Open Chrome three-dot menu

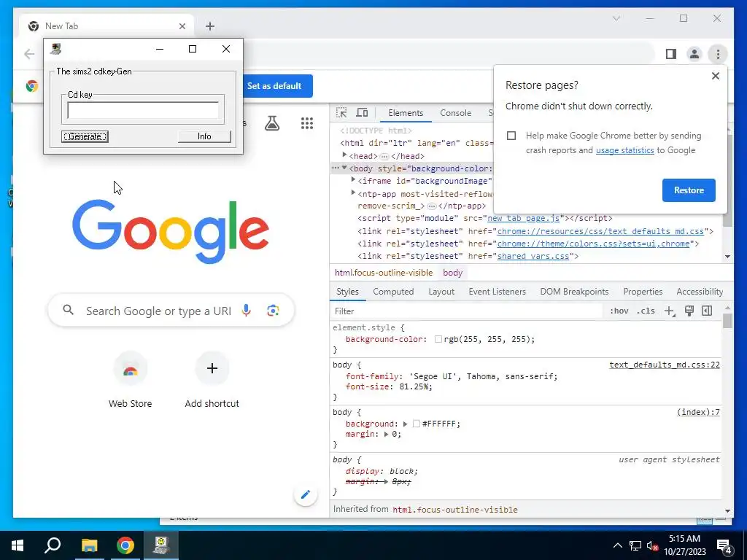718,54
